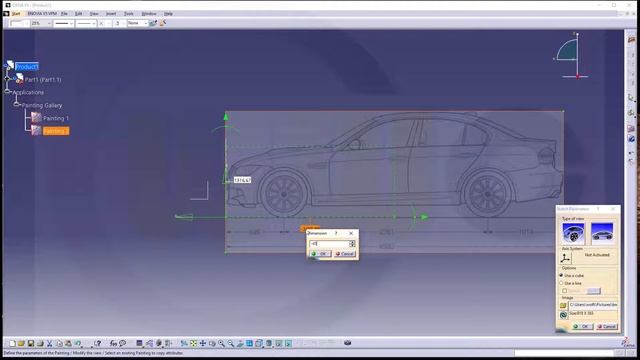Select the perspective car view thumbnail
Viewport: 640px width, 360px height.
573,233
